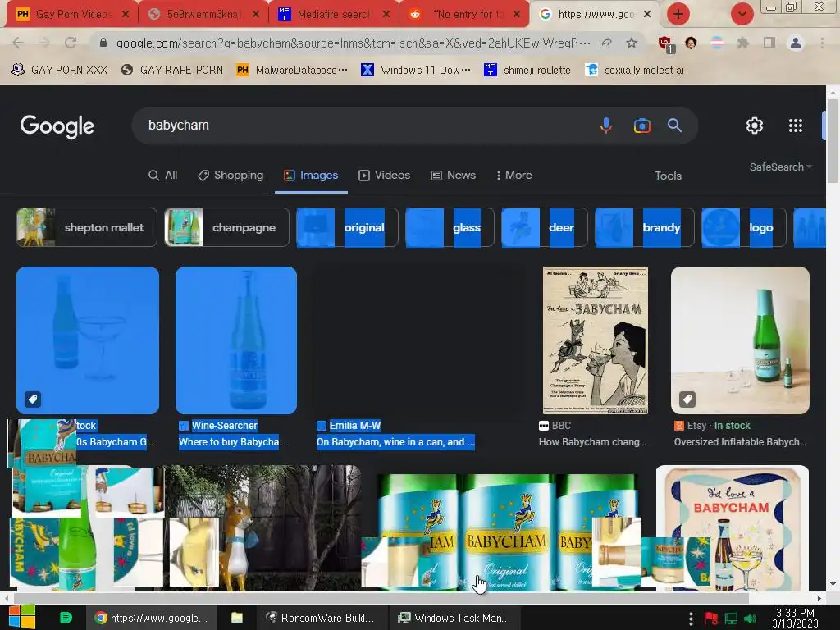
Task: Select the deer suggestion chip
Action: pos(545,228)
